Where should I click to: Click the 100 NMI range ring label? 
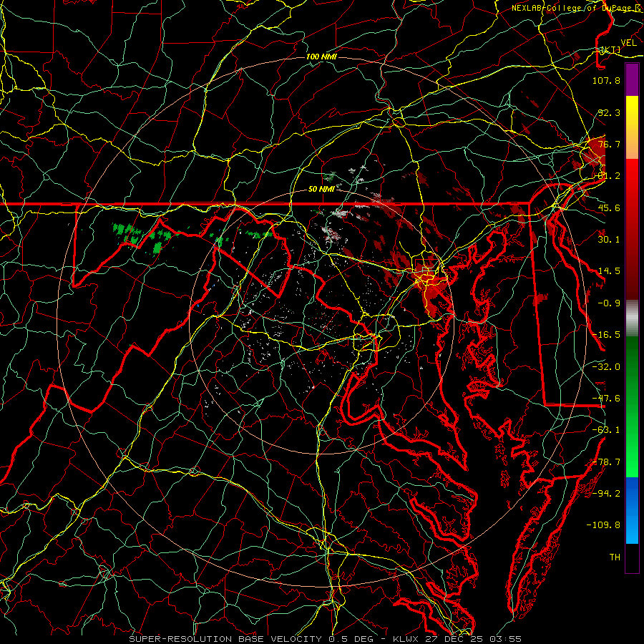pos(321,57)
